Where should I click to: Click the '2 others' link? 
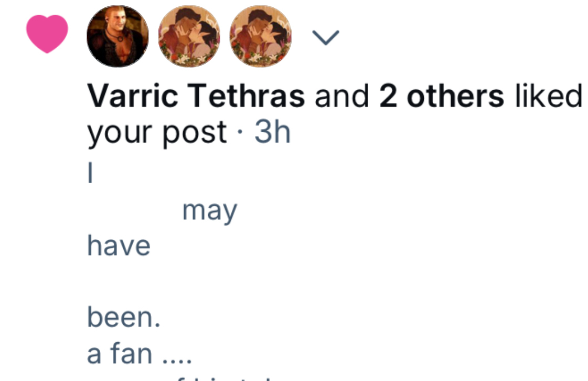(x=442, y=96)
